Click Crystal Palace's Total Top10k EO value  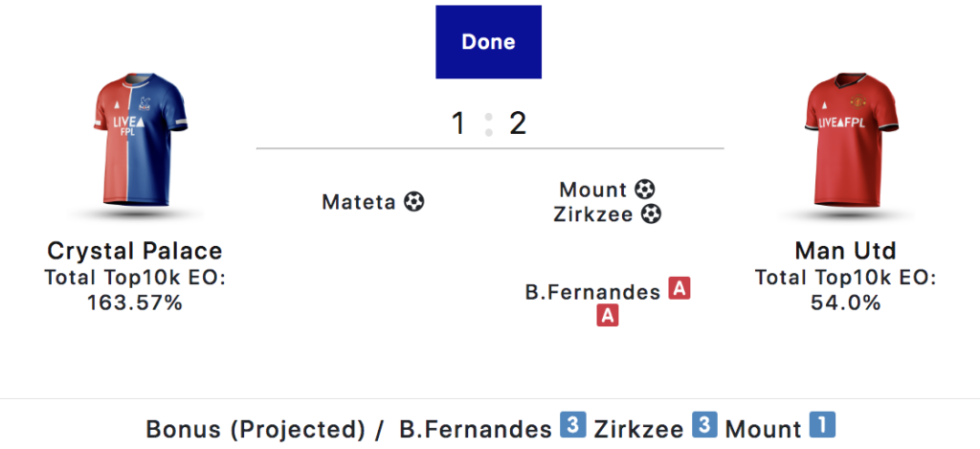134,303
